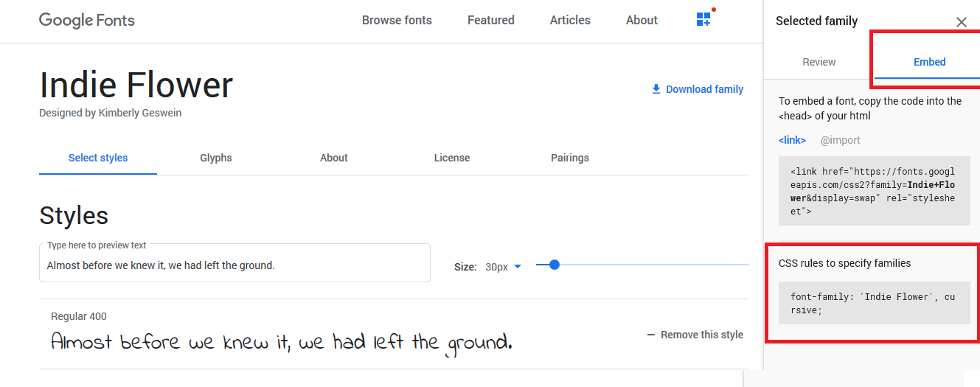Go to Featured in top navigation

[x=491, y=20]
